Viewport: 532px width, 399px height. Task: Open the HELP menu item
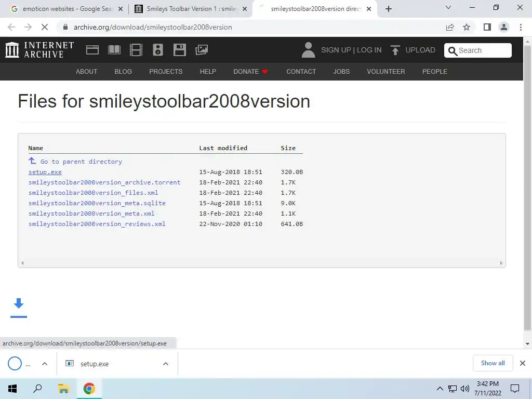pyautogui.click(x=208, y=72)
